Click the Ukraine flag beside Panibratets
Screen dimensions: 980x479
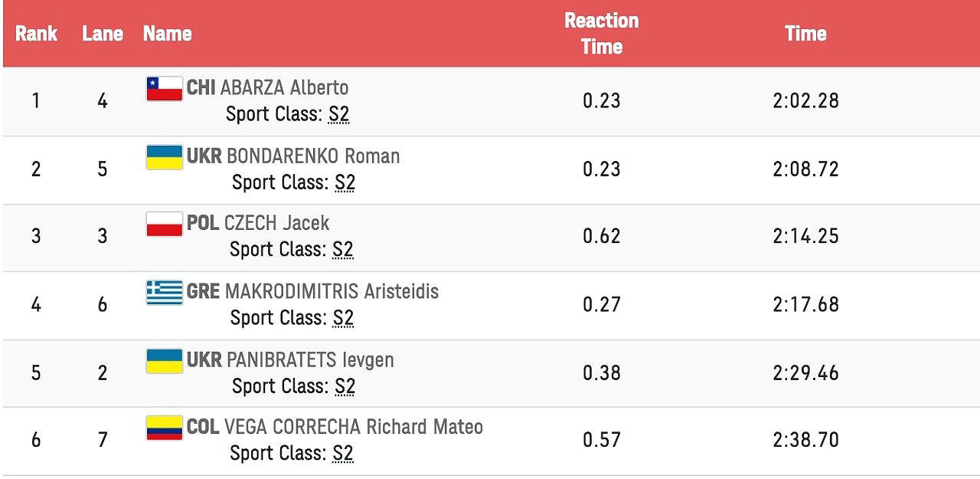(164, 360)
